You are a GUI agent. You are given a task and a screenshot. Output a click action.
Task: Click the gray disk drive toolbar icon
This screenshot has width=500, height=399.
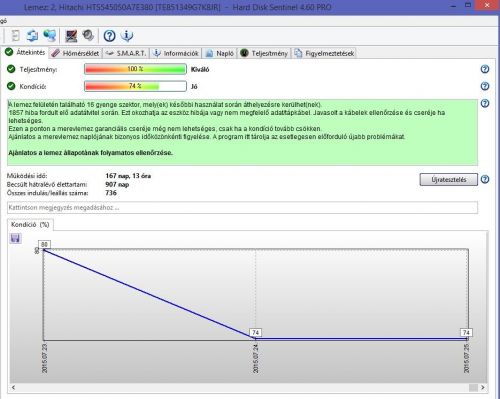[88, 35]
